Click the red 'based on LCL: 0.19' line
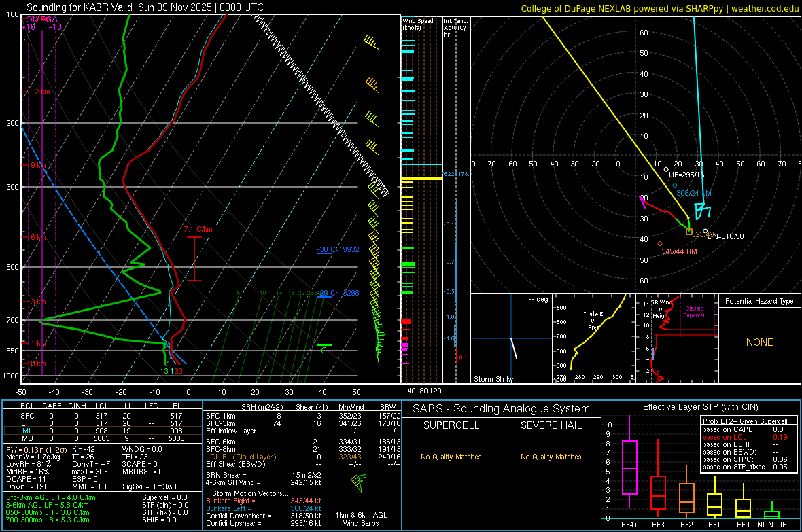Viewport: 802px width, 532px height. 745,437
